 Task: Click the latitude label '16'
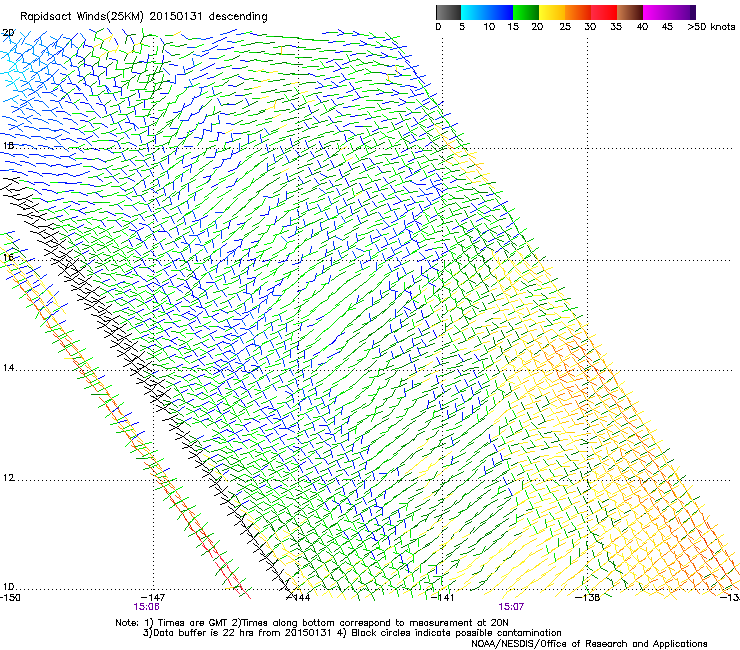(8, 257)
